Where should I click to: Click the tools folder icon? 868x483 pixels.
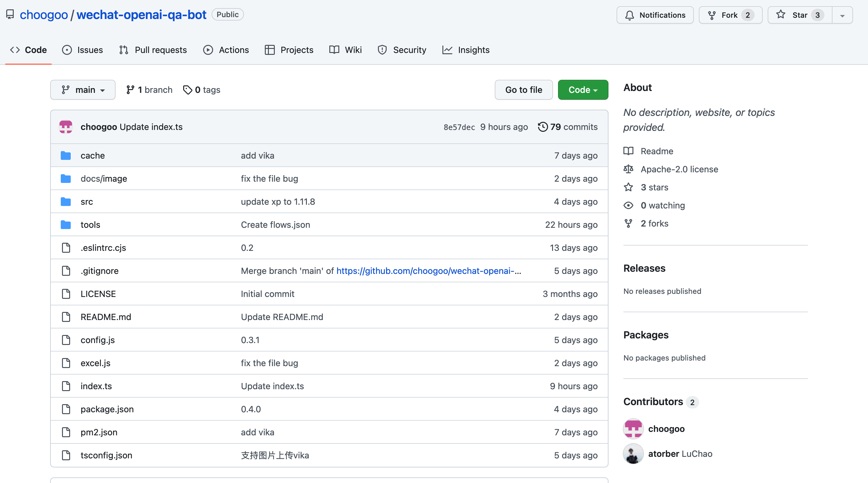[66, 224]
